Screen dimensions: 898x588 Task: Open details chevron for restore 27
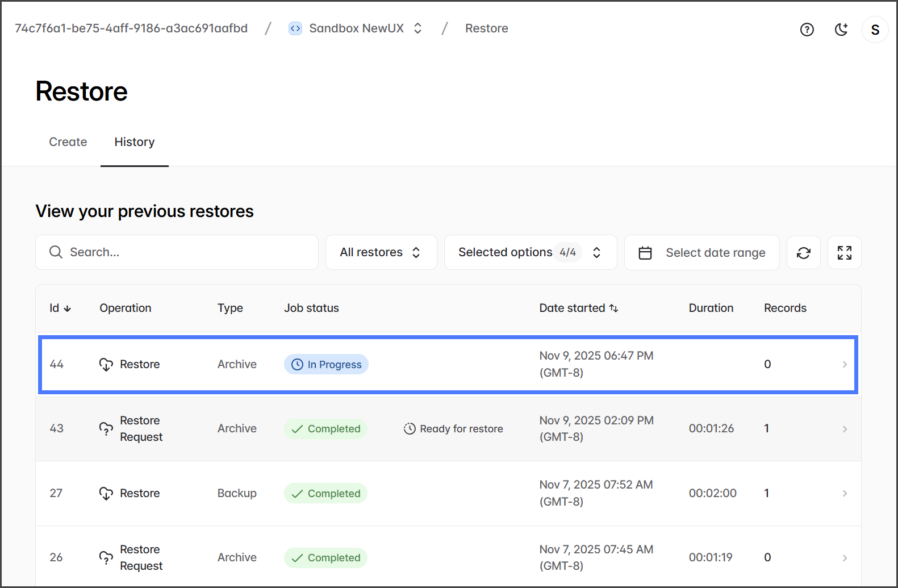(x=845, y=493)
